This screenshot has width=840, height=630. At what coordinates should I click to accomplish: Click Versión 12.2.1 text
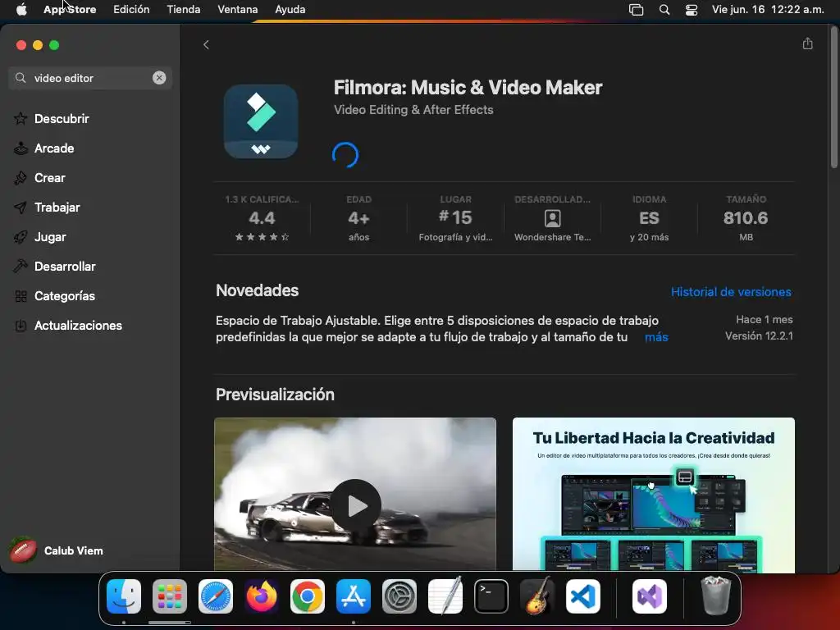[759, 336]
